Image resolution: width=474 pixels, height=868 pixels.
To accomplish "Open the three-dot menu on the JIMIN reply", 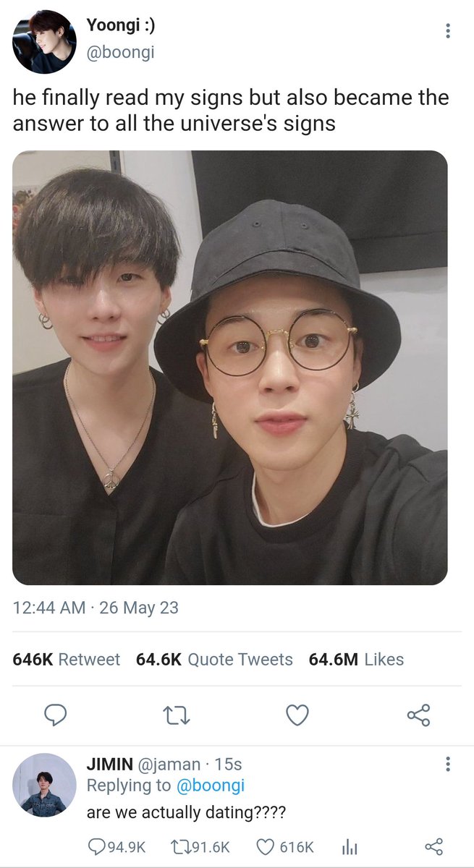I will [x=448, y=765].
